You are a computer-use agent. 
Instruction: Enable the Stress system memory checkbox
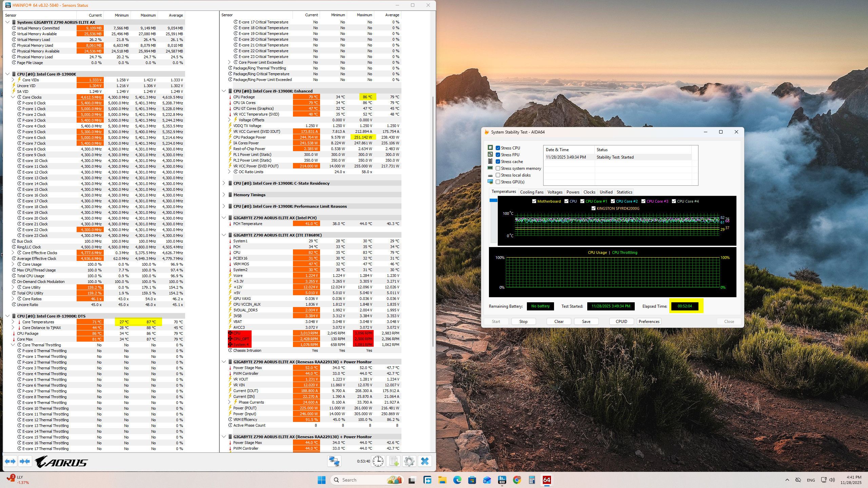(498, 168)
